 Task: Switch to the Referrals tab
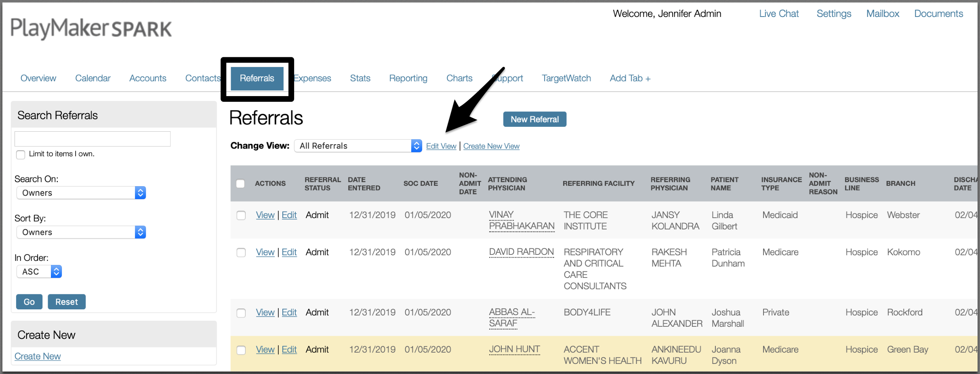pyautogui.click(x=257, y=78)
